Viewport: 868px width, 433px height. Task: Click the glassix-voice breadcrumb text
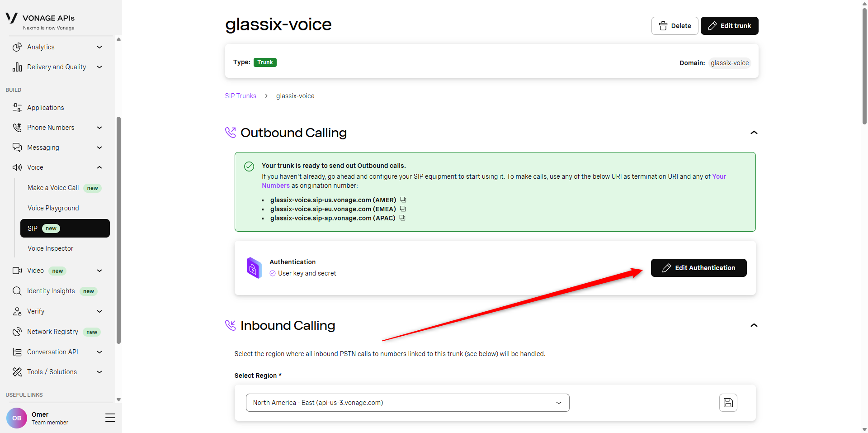tap(295, 96)
